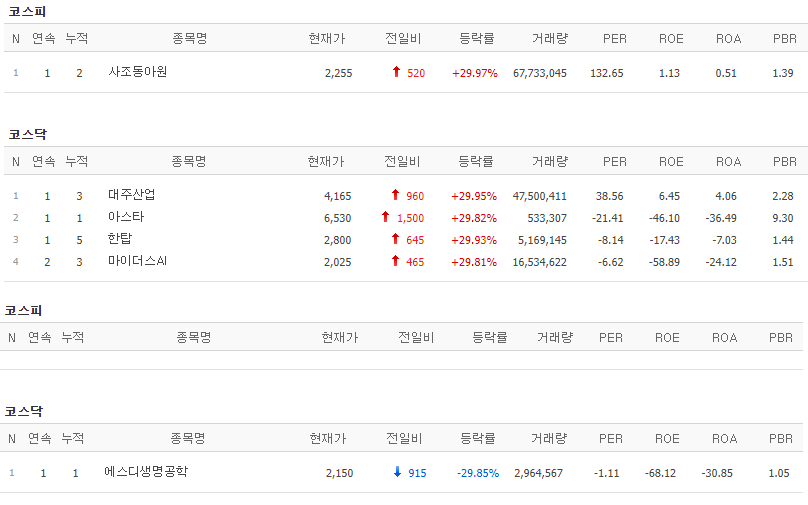Image resolution: width=808 pixels, height=505 pixels.
Task: Click the change amount 520
Action: point(416,73)
